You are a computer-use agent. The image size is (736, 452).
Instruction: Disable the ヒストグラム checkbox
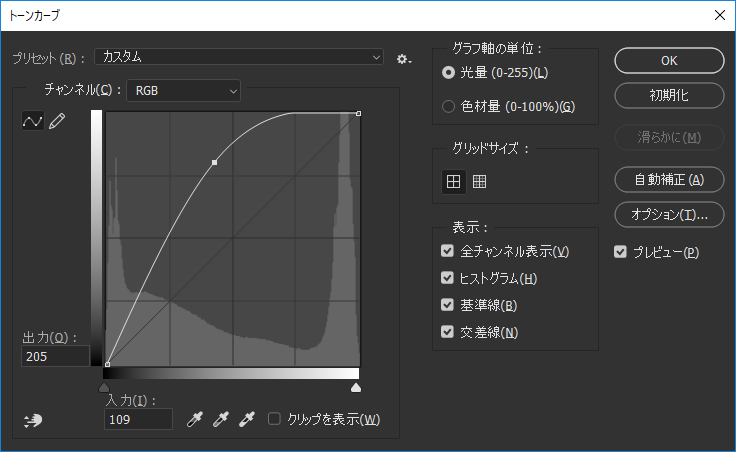click(447, 278)
